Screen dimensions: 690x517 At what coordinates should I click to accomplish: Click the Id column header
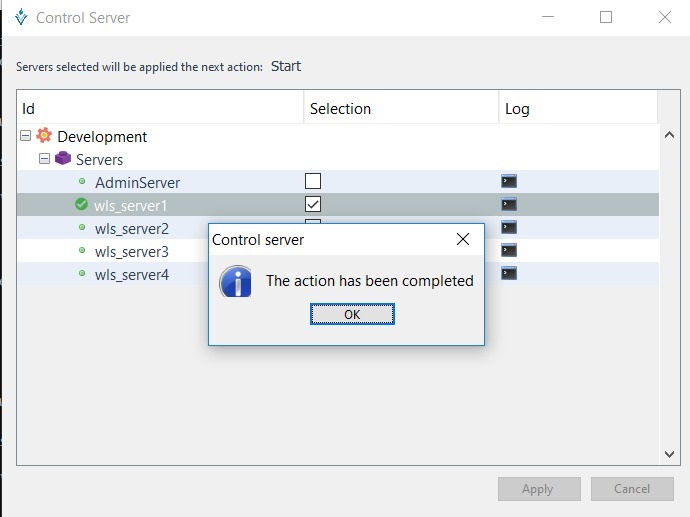coord(160,108)
